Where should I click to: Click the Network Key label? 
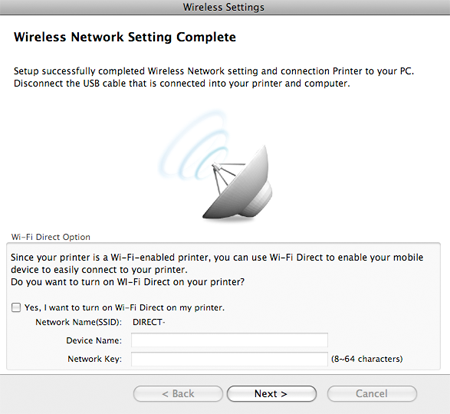95,359
